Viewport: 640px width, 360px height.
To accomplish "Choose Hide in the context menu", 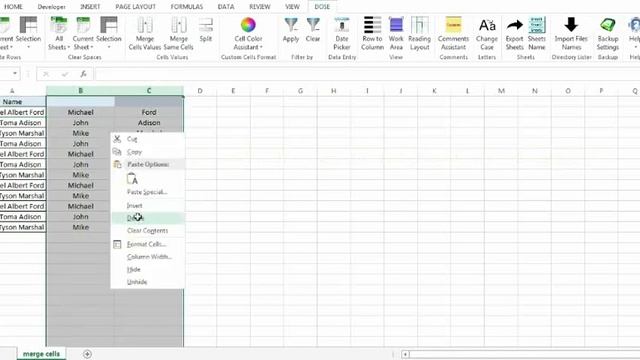I will 147,269.
